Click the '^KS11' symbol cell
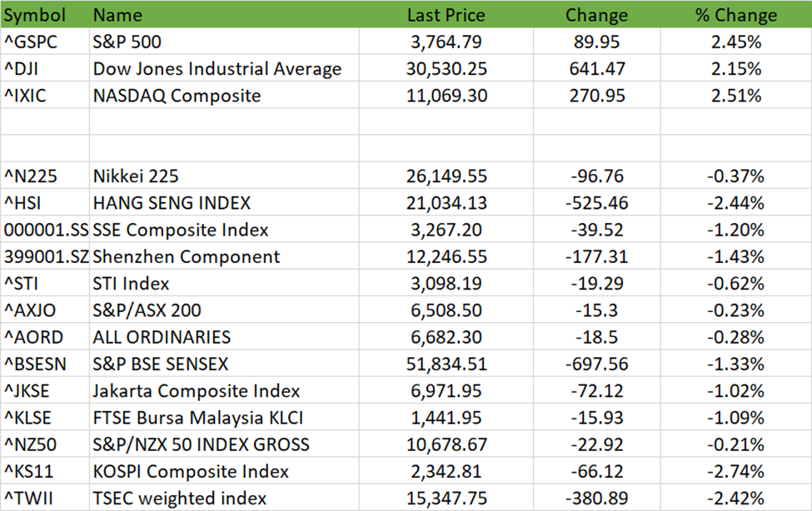812x511 pixels. click(x=45, y=471)
